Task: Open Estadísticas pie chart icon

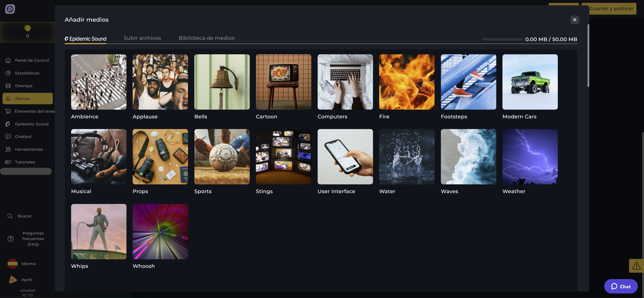Action: coord(8,73)
